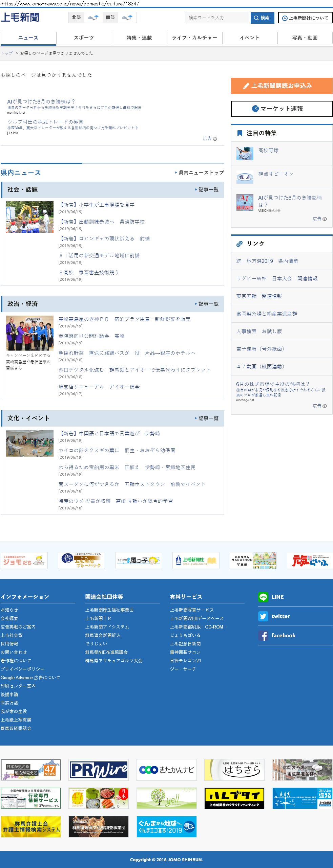Viewport: 333px width, 868px height.
Task: Click the 上毛新聞購読お申込み orange button
Action: [282, 86]
